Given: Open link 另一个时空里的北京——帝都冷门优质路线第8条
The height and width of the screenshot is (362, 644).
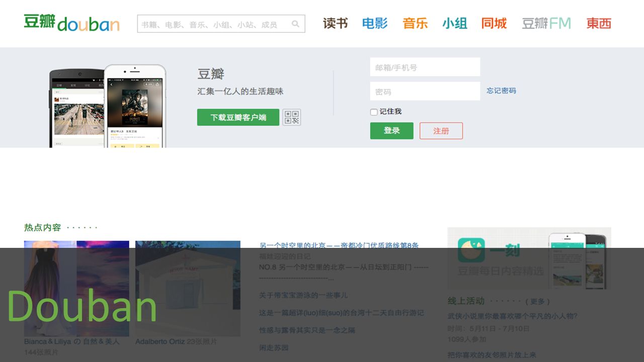Looking at the screenshot, I should click(339, 245).
